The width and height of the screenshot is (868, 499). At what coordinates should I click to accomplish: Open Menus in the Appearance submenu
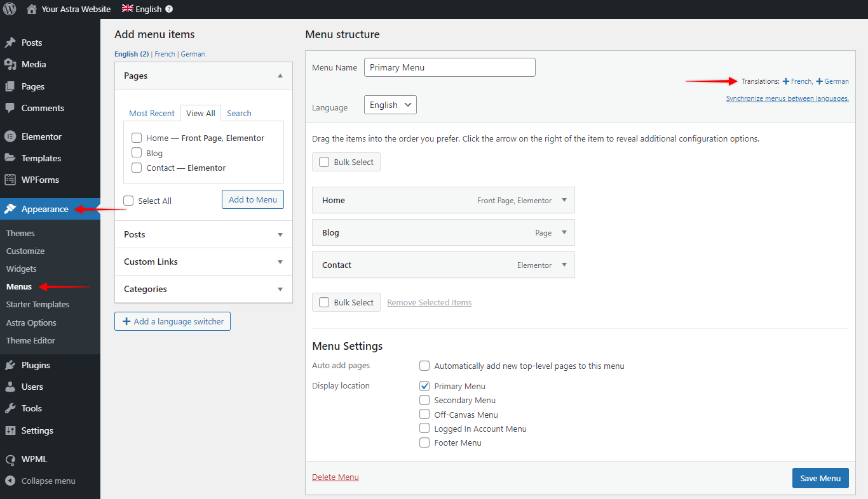(x=19, y=286)
